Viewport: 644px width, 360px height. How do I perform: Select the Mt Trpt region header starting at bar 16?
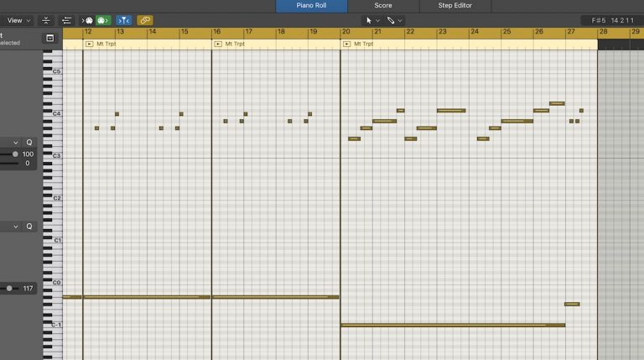click(x=276, y=44)
